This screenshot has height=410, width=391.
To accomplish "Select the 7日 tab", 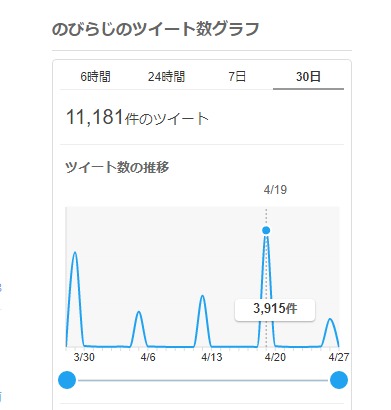I will click(237, 77).
